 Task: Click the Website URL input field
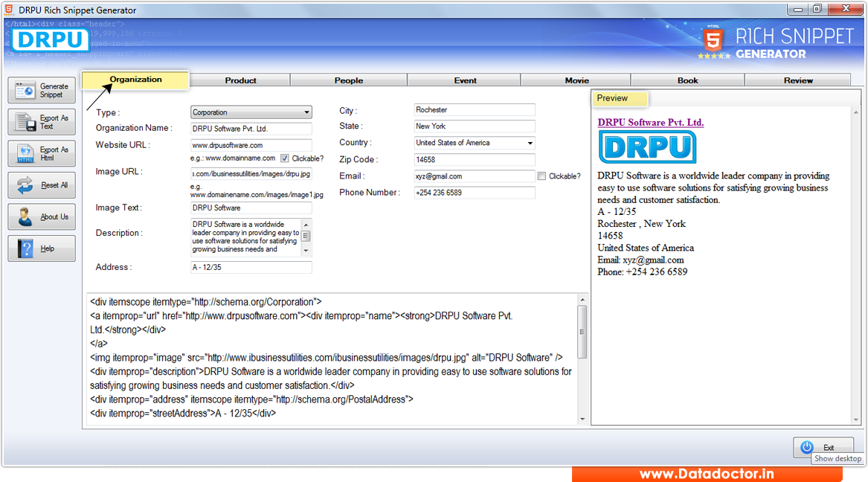[251, 145]
